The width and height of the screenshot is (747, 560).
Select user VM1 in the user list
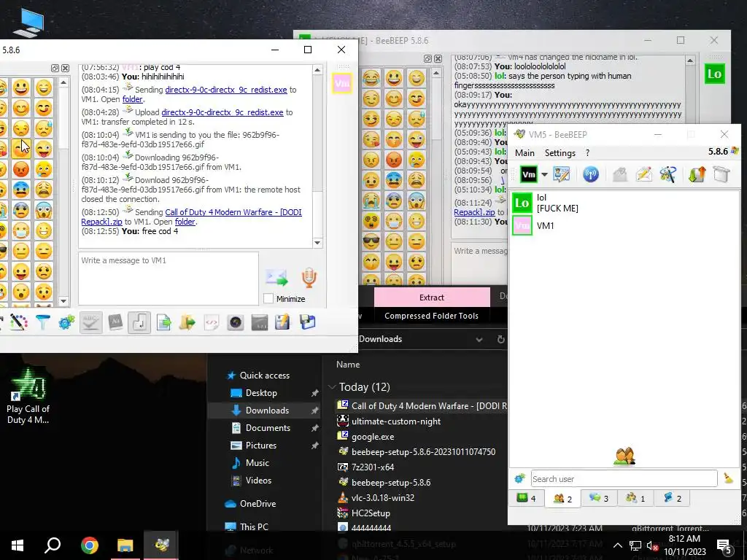pyautogui.click(x=624, y=226)
